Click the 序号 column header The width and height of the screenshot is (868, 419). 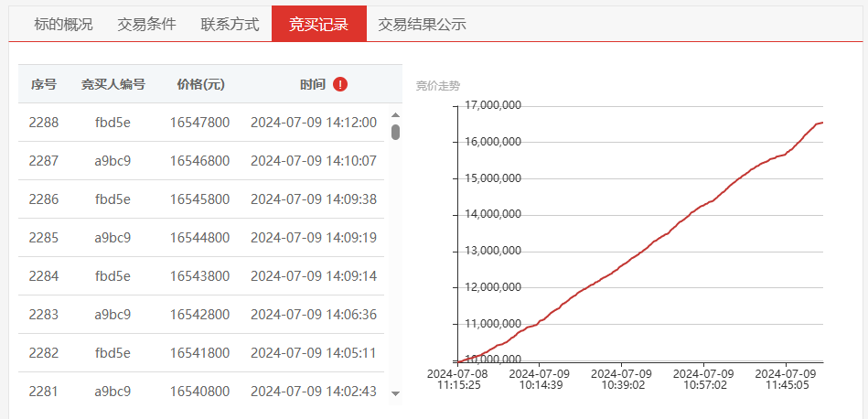[x=44, y=85]
